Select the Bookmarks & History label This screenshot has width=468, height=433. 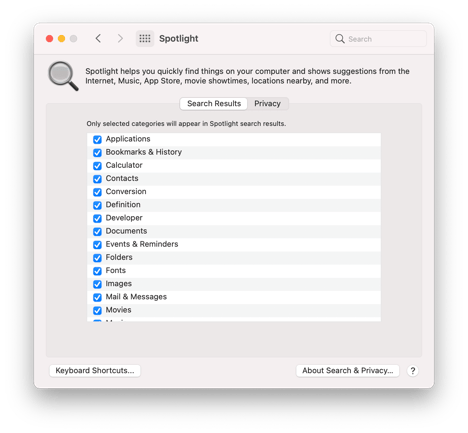(144, 152)
